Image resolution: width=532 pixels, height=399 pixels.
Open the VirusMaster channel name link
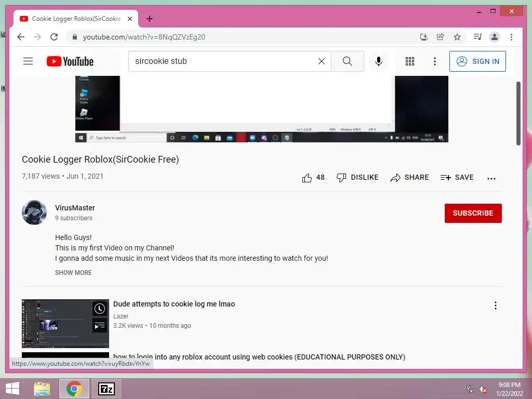pyautogui.click(x=75, y=208)
